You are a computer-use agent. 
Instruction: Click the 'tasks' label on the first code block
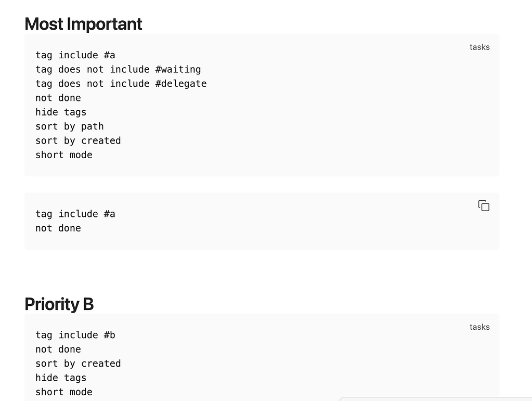[x=479, y=47]
